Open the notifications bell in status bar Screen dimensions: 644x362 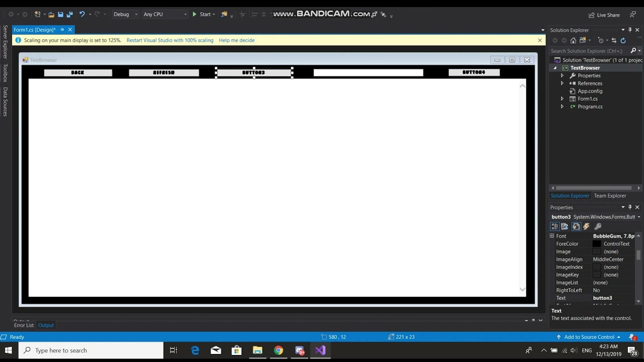click(x=632, y=337)
